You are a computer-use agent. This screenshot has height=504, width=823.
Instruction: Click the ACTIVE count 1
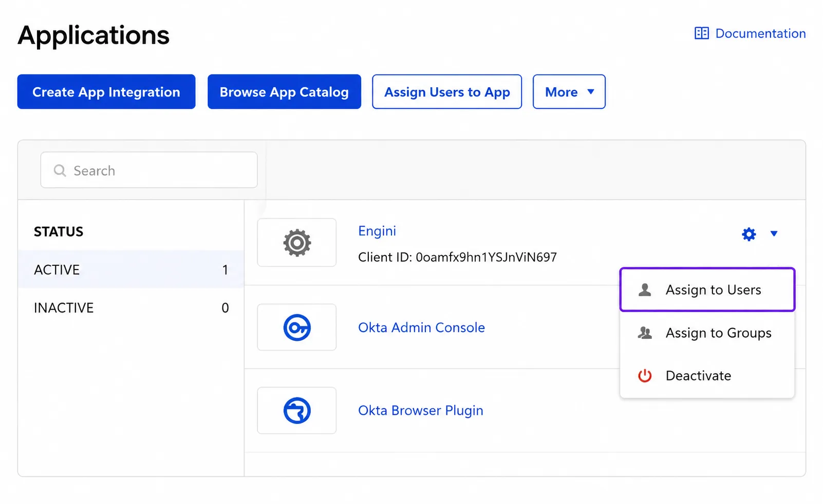tap(225, 270)
